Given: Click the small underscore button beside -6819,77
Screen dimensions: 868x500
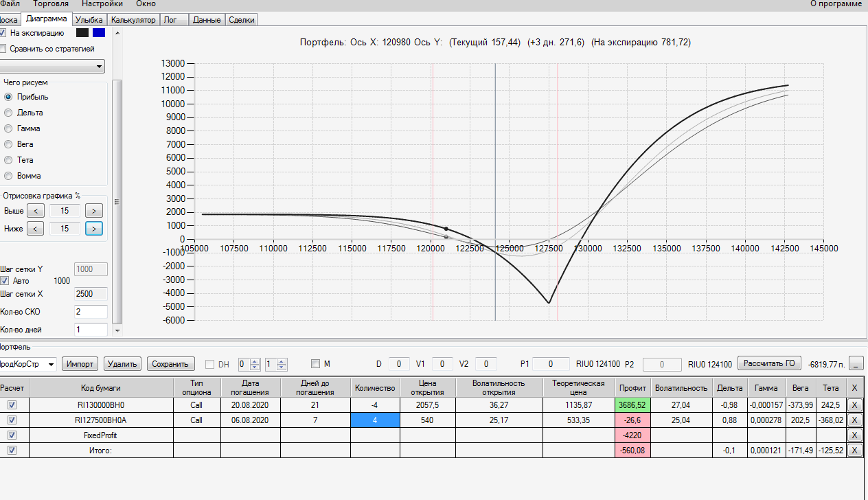Looking at the screenshot, I should 856,363.
